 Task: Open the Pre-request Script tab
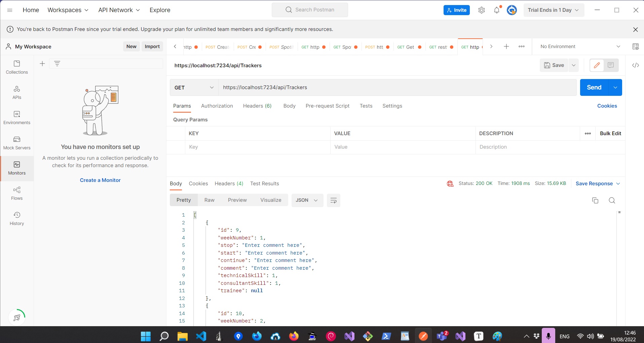point(328,106)
